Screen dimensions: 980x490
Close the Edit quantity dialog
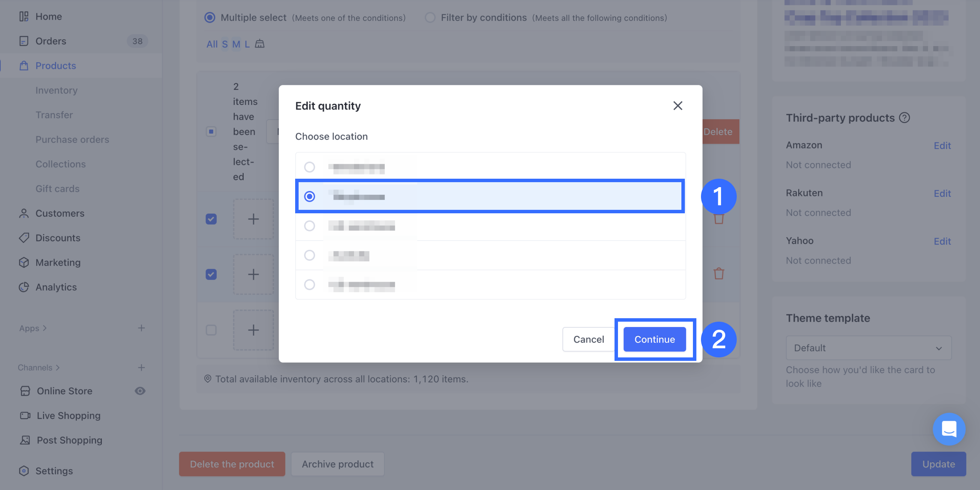coord(678,106)
